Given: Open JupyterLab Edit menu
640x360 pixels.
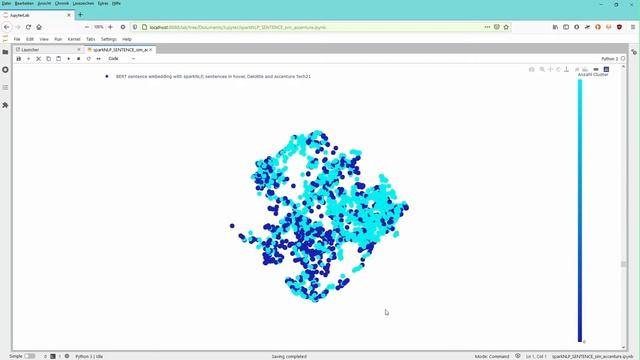Looking at the screenshot, I should pyautogui.click(x=30, y=39).
